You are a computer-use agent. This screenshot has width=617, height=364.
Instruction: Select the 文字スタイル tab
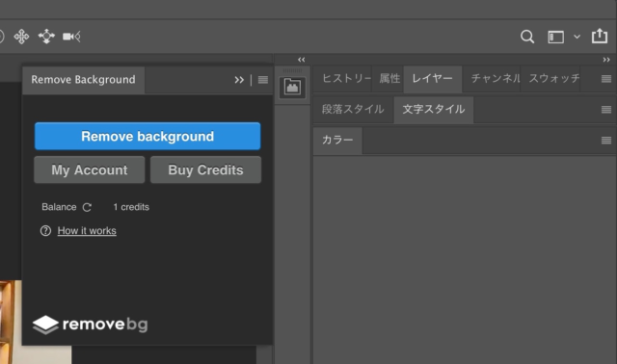434,109
